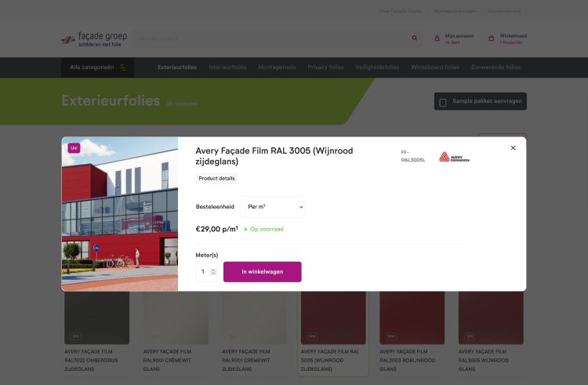Image resolution: width=588 pixels, height=385 pixels.
Task: Open Mijn account user icon
Action: [437, 38]
